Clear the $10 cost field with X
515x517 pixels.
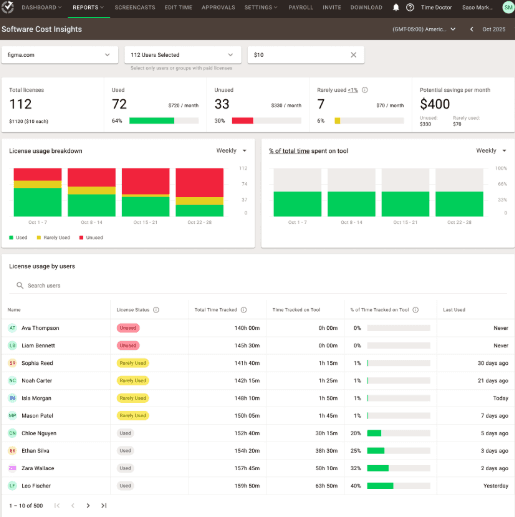[353, 55]
